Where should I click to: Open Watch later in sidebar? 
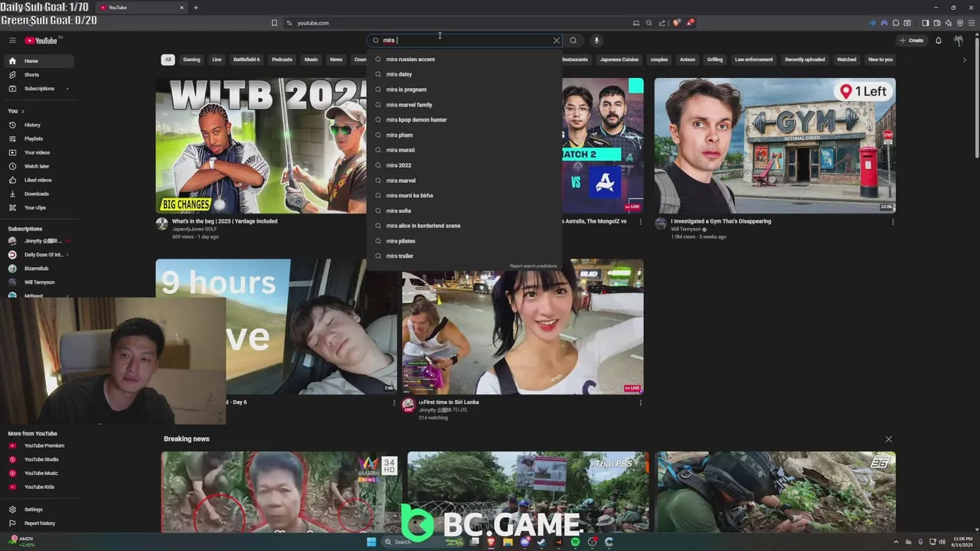coord(40,166)
